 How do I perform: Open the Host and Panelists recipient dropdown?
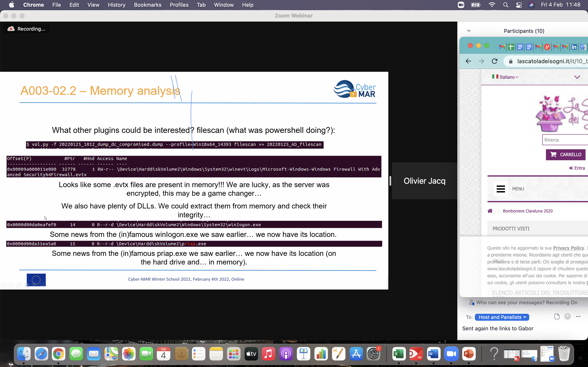point(502,317)
